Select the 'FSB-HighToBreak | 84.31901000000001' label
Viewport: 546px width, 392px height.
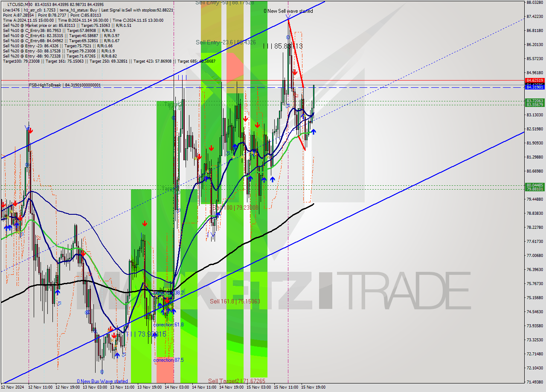[65, 85]
